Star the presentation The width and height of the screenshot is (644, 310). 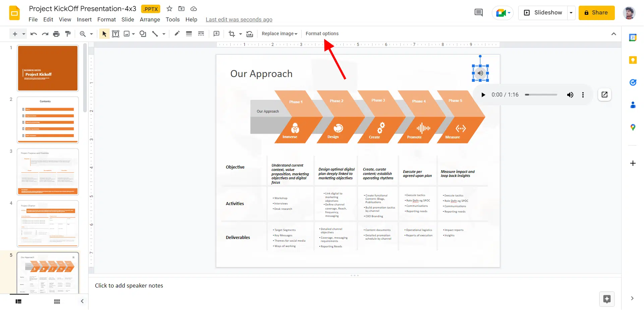coord(169,9)
